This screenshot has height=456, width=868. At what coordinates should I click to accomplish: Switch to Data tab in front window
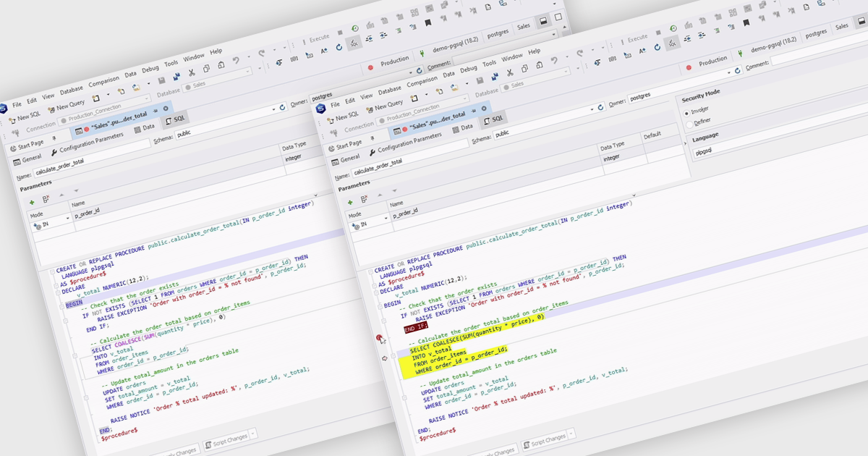click(462, 129)
